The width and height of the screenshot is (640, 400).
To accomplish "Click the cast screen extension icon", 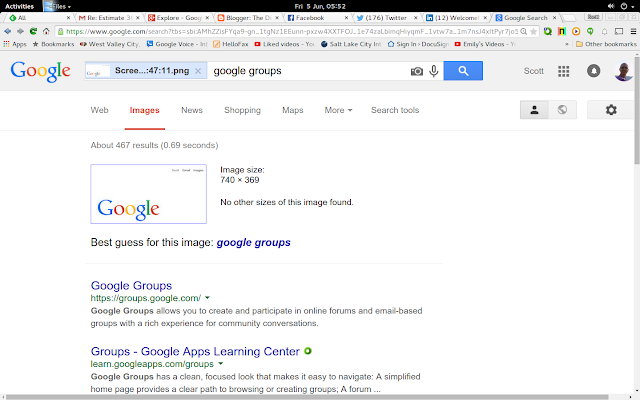I will 619,31.
